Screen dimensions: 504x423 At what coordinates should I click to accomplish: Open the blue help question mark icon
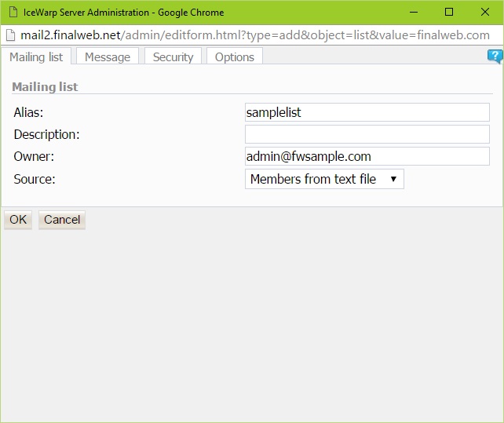495,56
